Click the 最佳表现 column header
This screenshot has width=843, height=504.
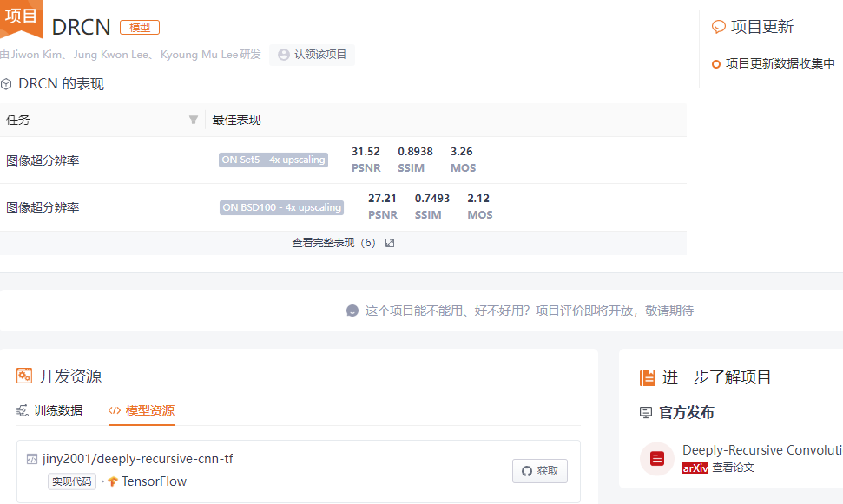[x=236, y=120]
